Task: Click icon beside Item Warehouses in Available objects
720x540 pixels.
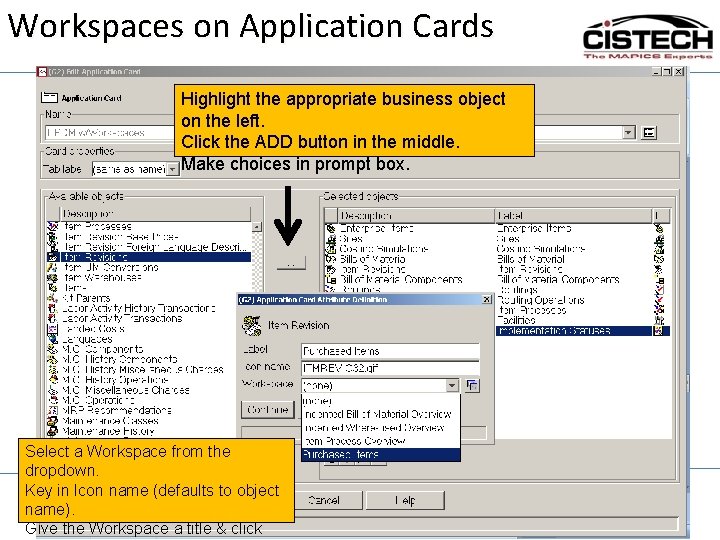Action: (53, 278)
